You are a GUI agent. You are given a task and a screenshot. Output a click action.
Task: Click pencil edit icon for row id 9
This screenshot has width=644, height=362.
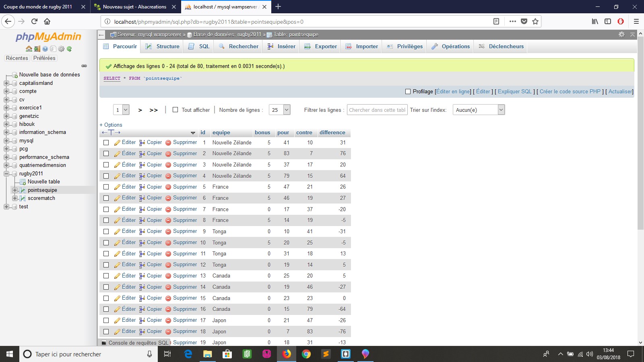(117, 231)
